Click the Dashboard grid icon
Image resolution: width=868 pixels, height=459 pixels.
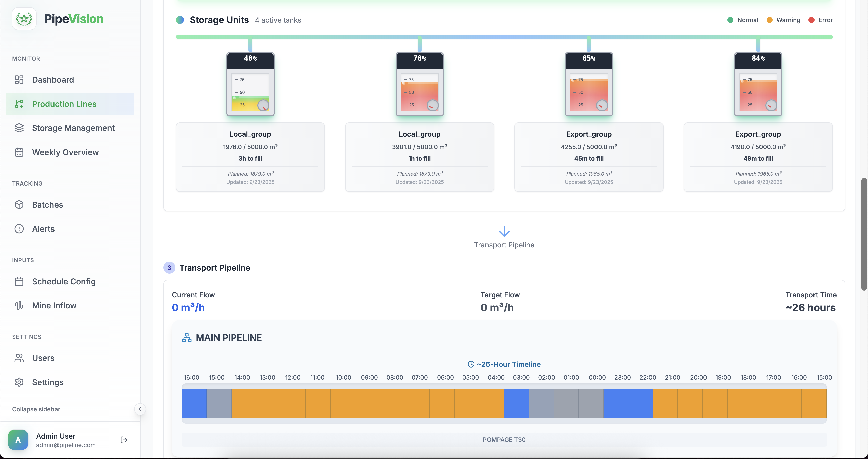19,80
